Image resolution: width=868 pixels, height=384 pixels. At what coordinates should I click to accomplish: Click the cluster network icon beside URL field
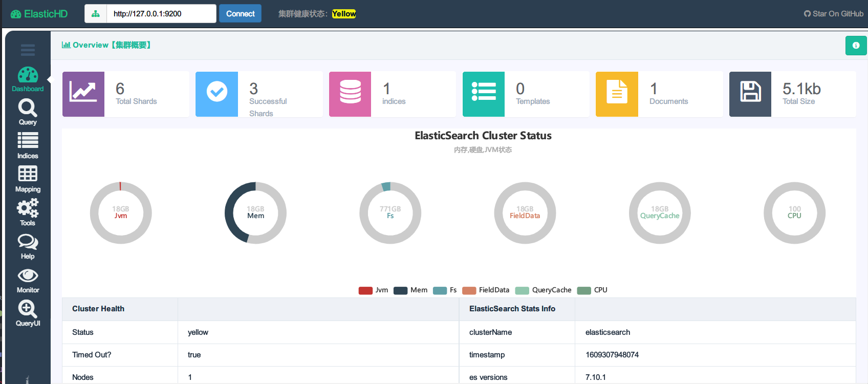pos(96,14)
